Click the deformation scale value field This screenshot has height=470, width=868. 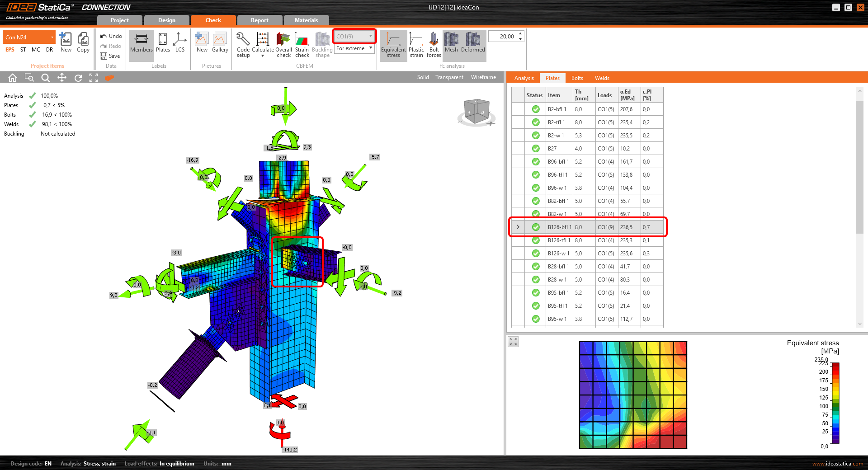(503, 37)
